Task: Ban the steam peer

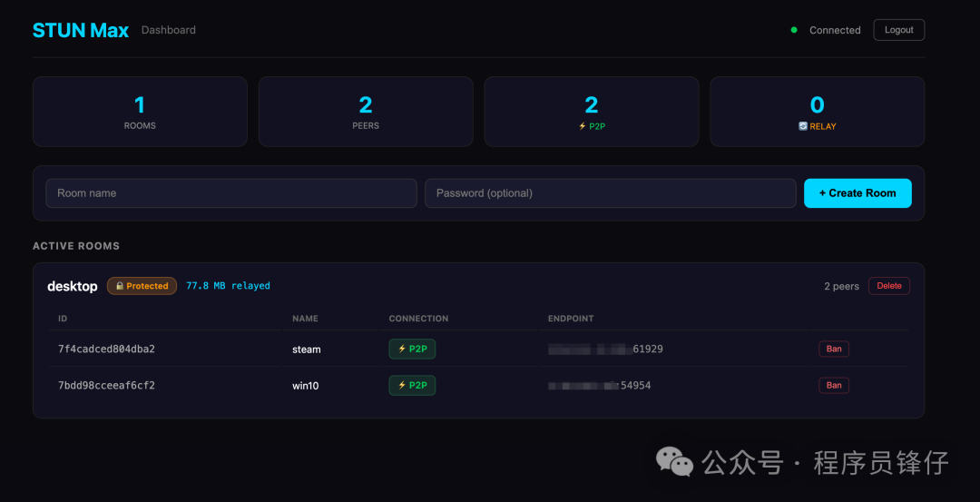Action: point(834,349)
